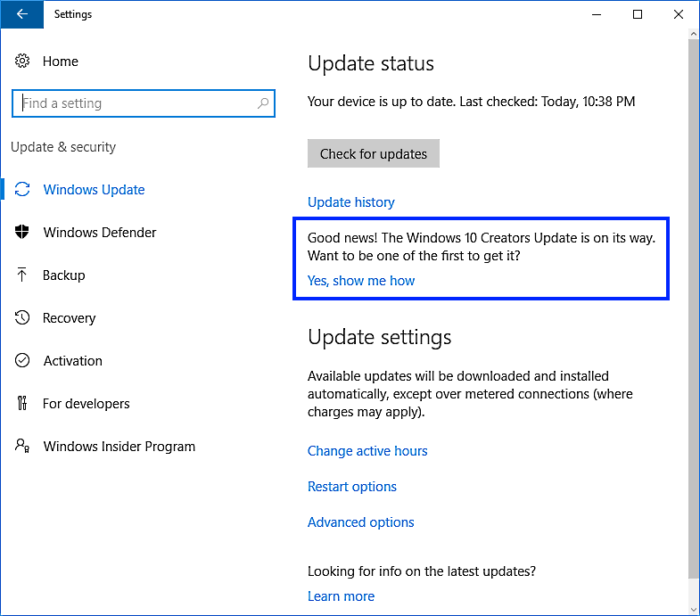Open Restart options link
The height and width of the screenshot is (616, 700).
click(352, 487)
